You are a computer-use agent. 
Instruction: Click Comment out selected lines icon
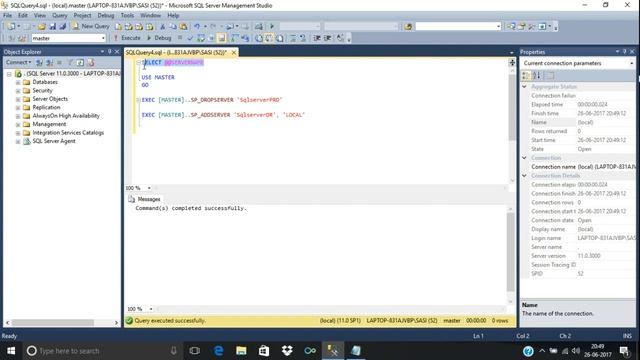coord(293,38)
